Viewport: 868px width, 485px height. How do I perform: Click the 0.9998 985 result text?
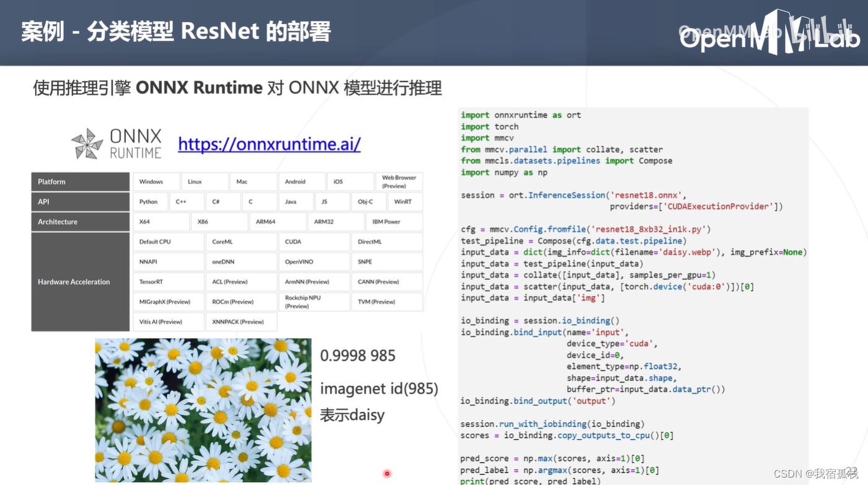[x=358, y=356]
